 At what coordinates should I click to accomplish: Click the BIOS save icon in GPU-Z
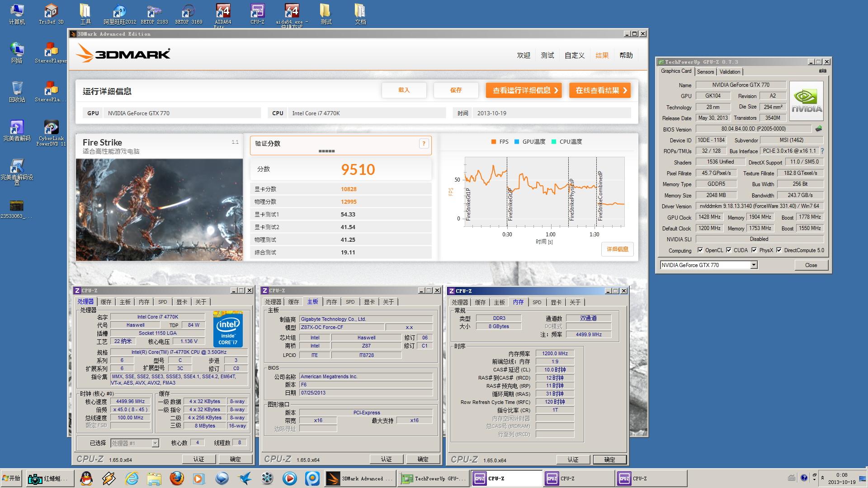click(819, 129)
